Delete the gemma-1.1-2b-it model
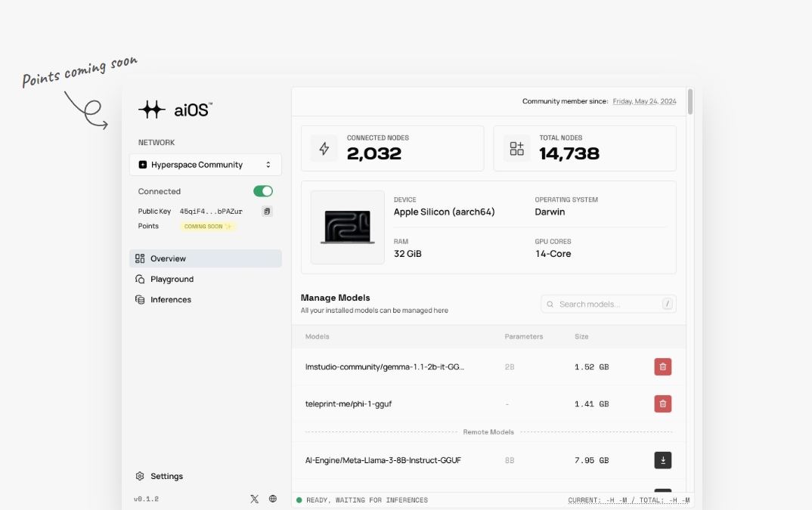Image resolution: width=812 pixels, height=510 pixels. (x=662, y=367)
